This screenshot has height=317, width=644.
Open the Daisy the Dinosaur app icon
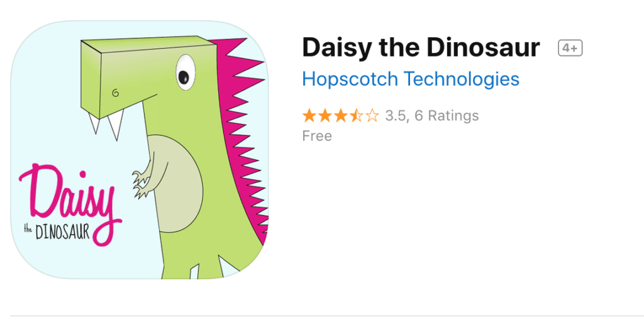click(x=140, y=150)
